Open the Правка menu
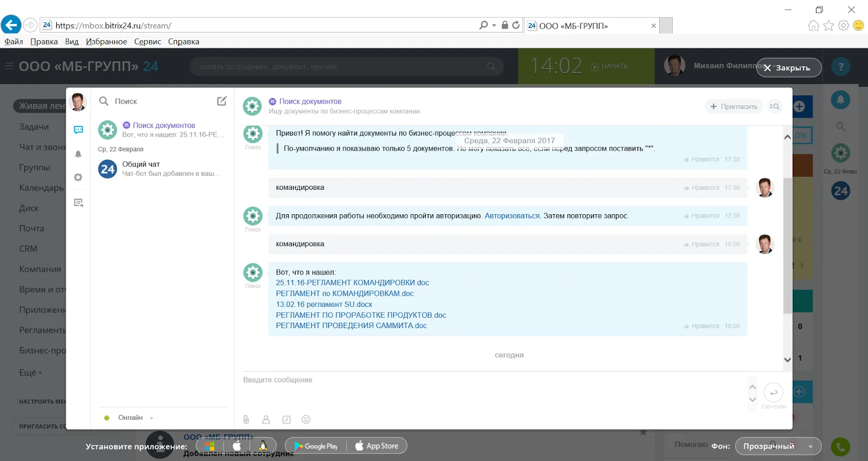 (x=44, y=42)
